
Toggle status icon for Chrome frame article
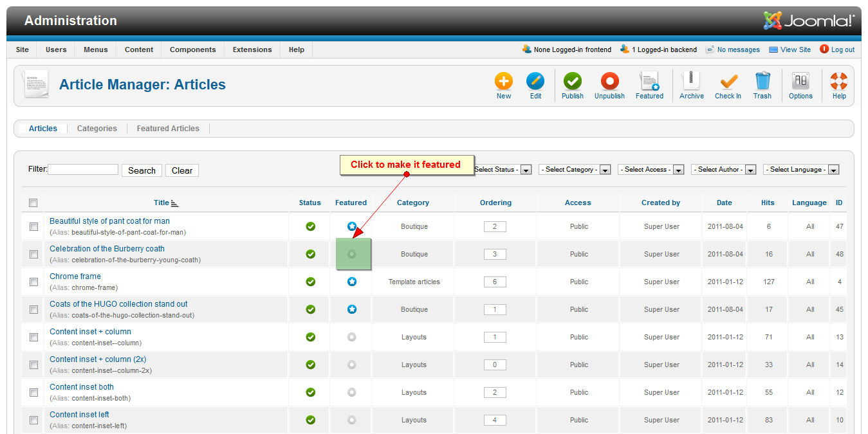point(311,282)
